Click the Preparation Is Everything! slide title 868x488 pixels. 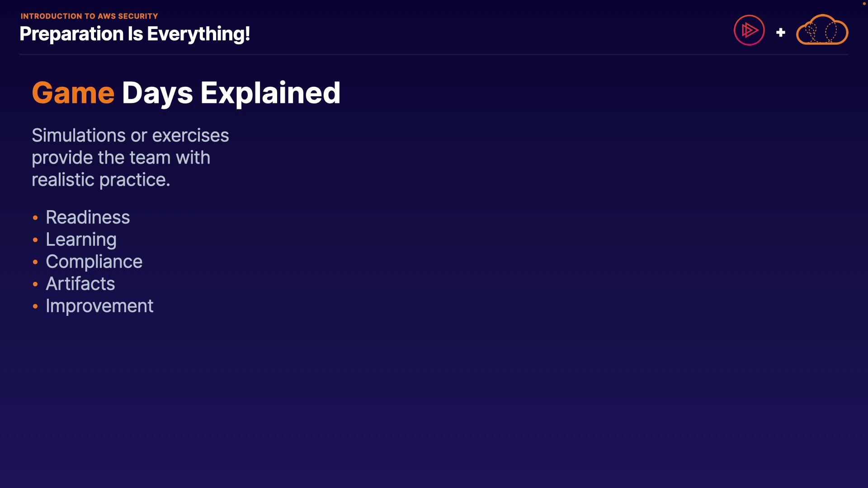pyautogui.click(x=135, y=34)
